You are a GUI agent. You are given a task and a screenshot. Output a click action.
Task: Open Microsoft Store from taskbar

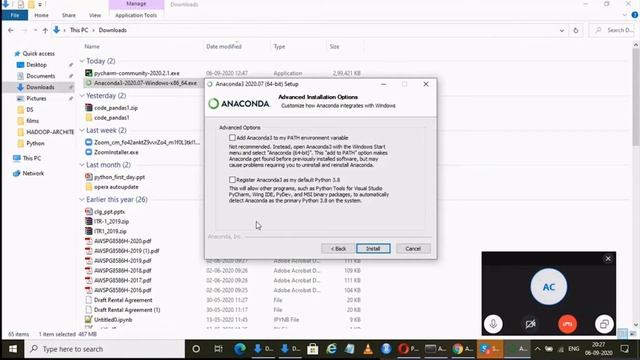coord(313,349)
